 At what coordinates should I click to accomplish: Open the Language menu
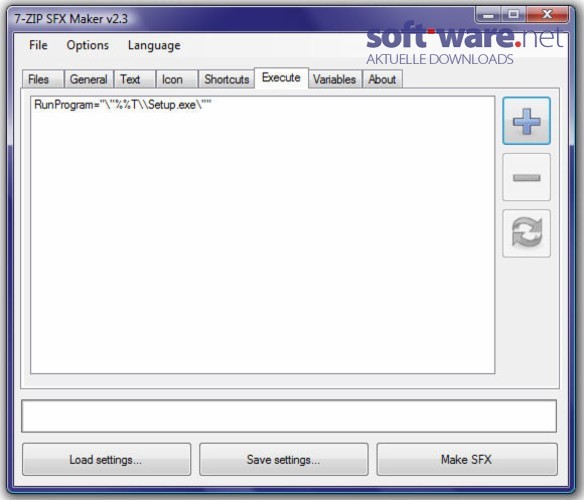(154, 45)
